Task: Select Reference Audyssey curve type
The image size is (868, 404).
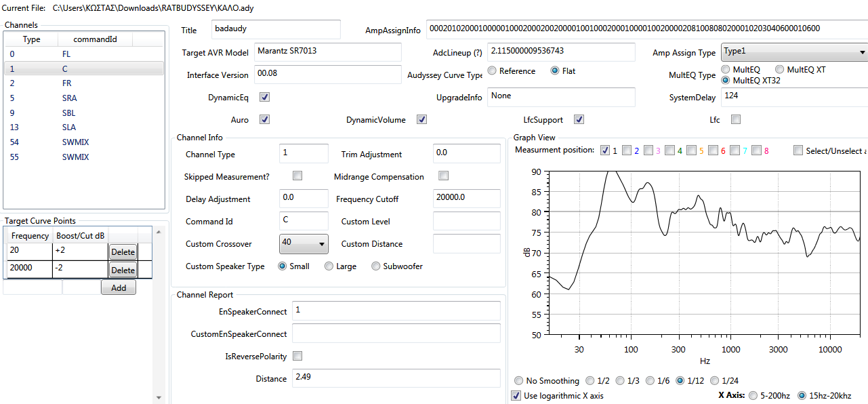Action: 493,71
